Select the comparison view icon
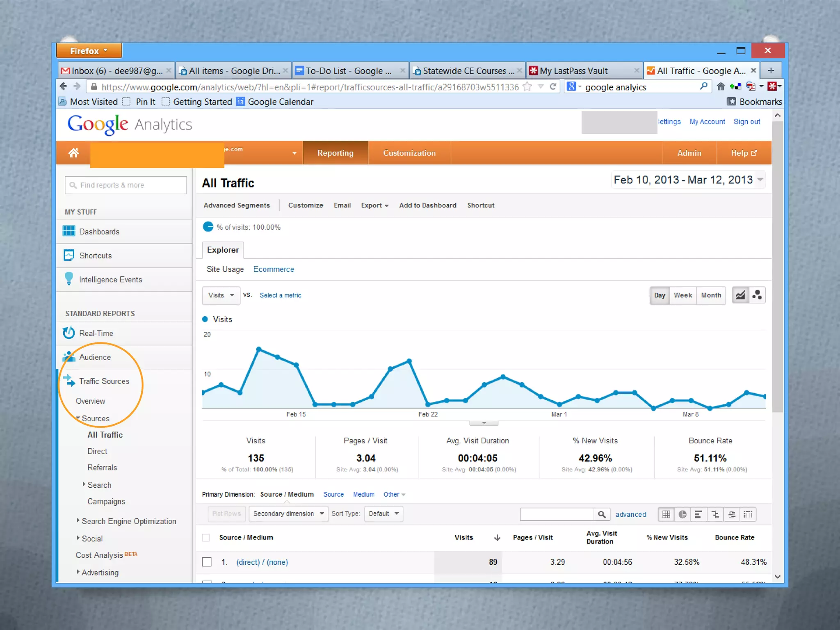This screenshot has height=630, width=840. [x=715, y=514]
